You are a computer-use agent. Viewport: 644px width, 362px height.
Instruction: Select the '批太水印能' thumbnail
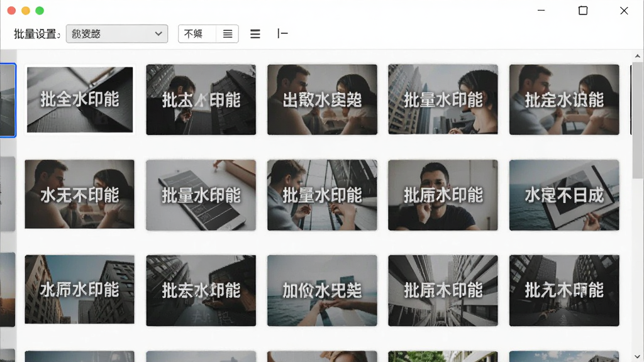tap(201, 100)
